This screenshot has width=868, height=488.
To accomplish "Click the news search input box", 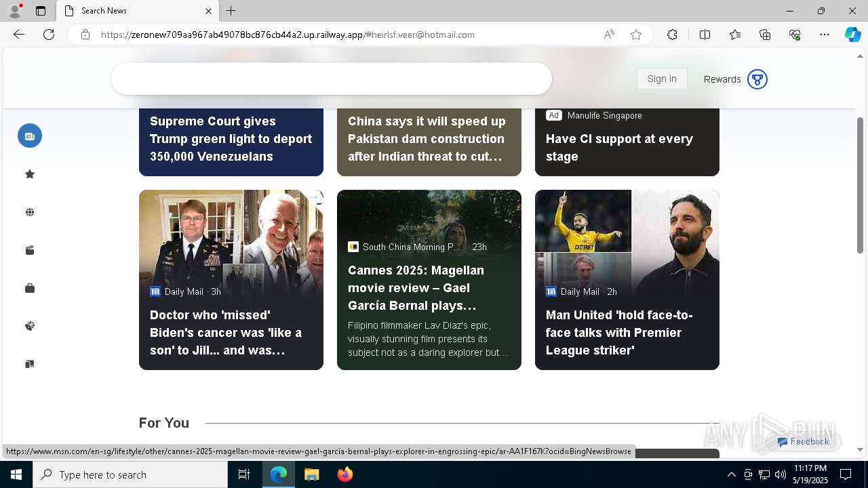I will pyautogui.click(x=332, y=79).
